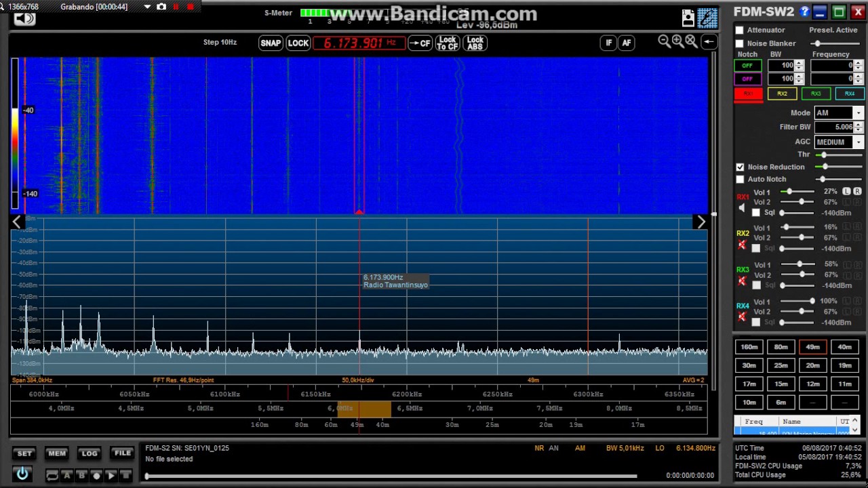The image size is (868, 488).
Task: Toggle the first green notch OFF button
Action: coord(747,66)
